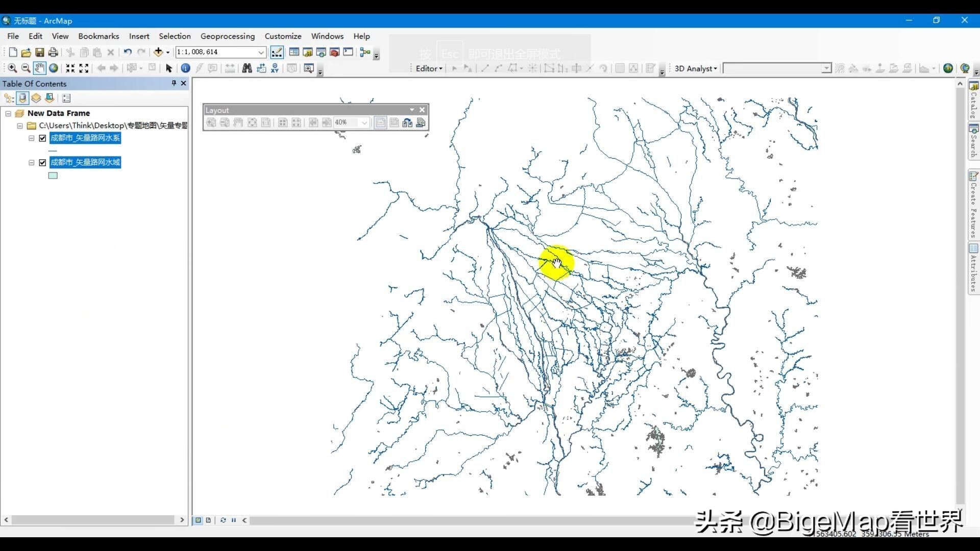
Task: Open the Geoprocessing menu
Action: (228, 36)
